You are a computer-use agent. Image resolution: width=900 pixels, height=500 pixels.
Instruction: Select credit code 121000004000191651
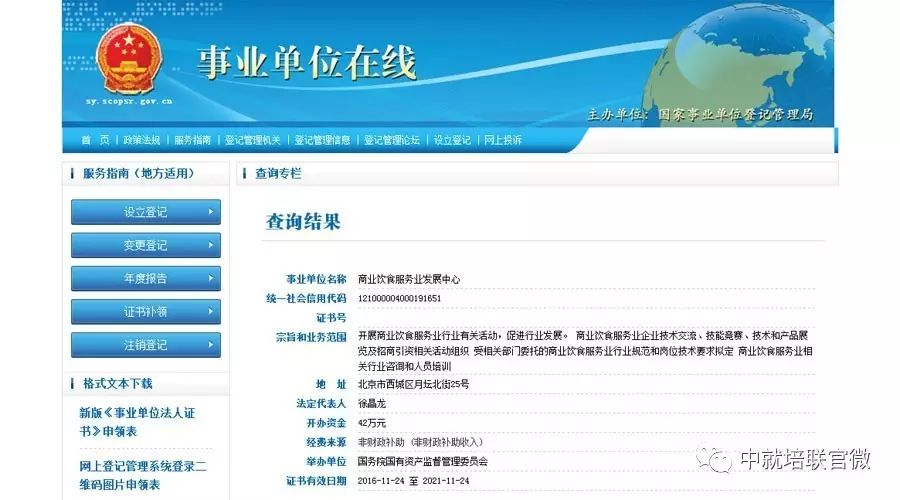(399, 299)
